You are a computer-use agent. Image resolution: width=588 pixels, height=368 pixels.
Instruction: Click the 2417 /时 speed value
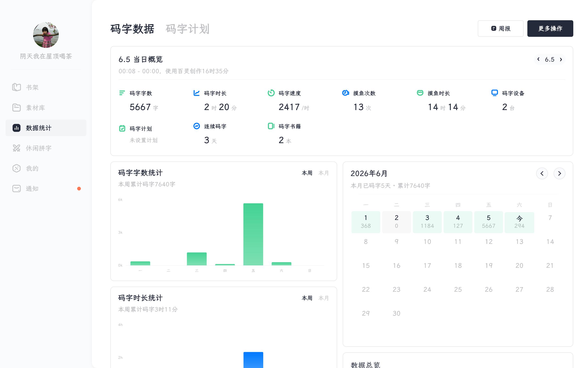click(x=294, y=107)
